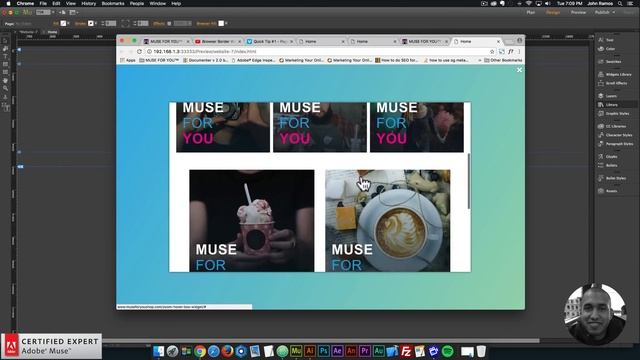Image resolution: width=640 pixels, height=360 pixels.
Task: Open Spotlight search in menu bar
Action: (x=620, y=3)
